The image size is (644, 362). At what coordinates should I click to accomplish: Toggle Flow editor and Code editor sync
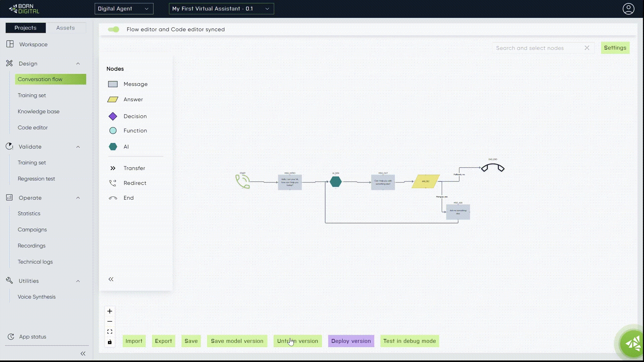click(x=114, y=29)
